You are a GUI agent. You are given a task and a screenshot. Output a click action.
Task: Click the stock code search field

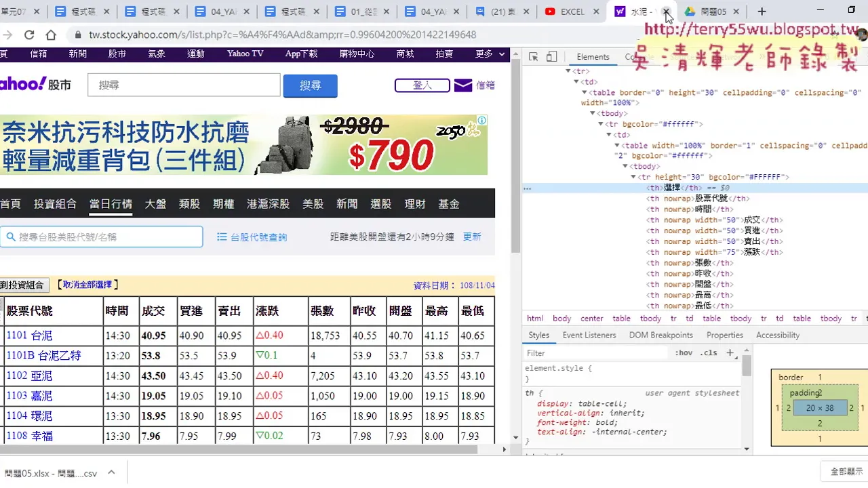[102, 237]
